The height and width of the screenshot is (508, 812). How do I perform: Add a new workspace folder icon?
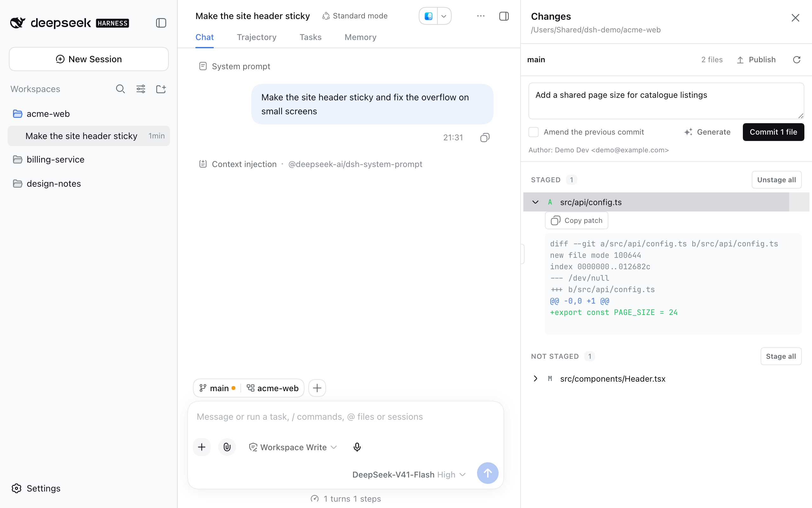(161, 89)
